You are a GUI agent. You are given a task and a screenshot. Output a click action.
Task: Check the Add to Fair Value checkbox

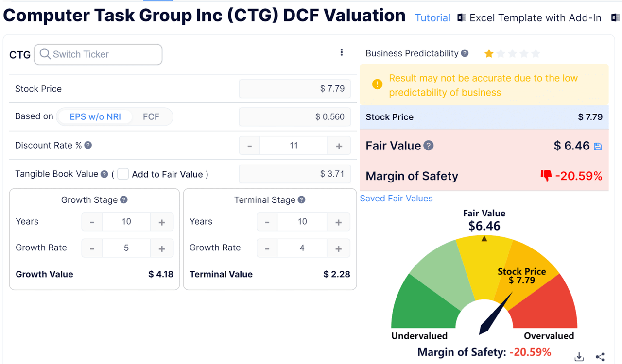click(x=123, y=174)
